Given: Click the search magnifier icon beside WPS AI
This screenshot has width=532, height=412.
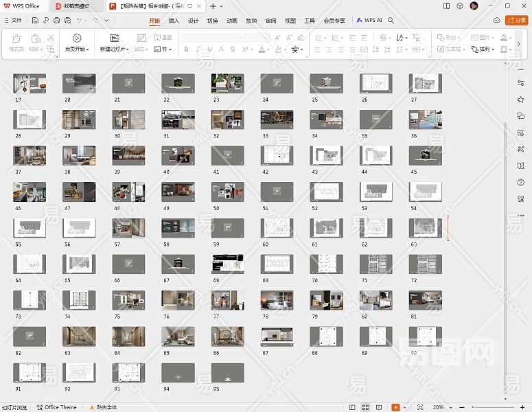Looking at the screenshot, I should coord(391,21).
